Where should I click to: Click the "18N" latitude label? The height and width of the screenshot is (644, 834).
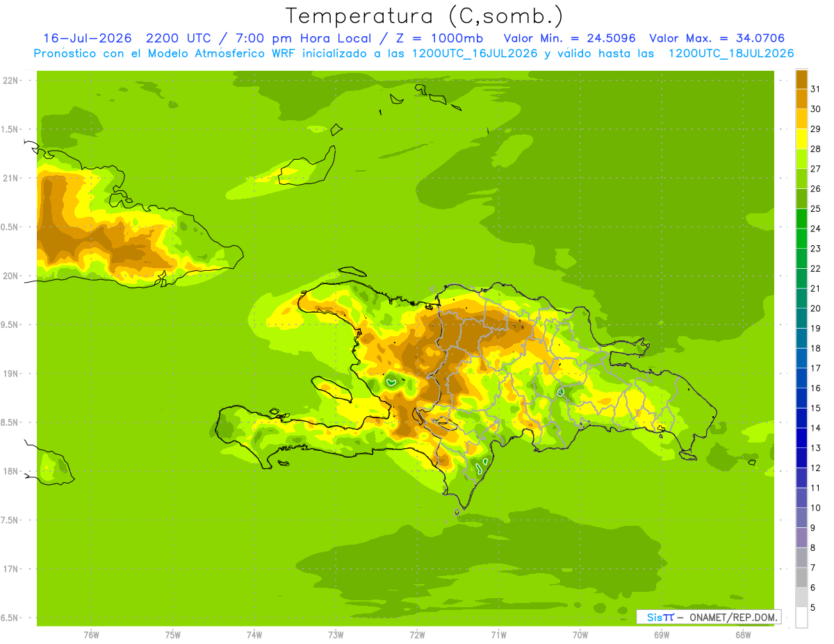point(10,471)
